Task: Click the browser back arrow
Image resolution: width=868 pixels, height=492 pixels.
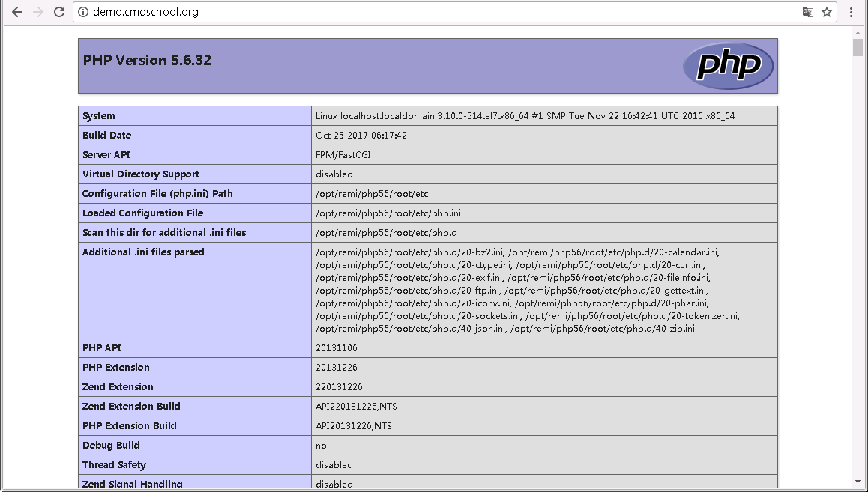Action: point(16,12)
